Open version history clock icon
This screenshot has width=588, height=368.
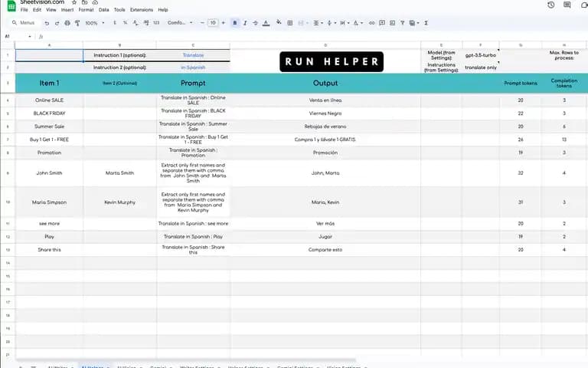coord(550,5)
